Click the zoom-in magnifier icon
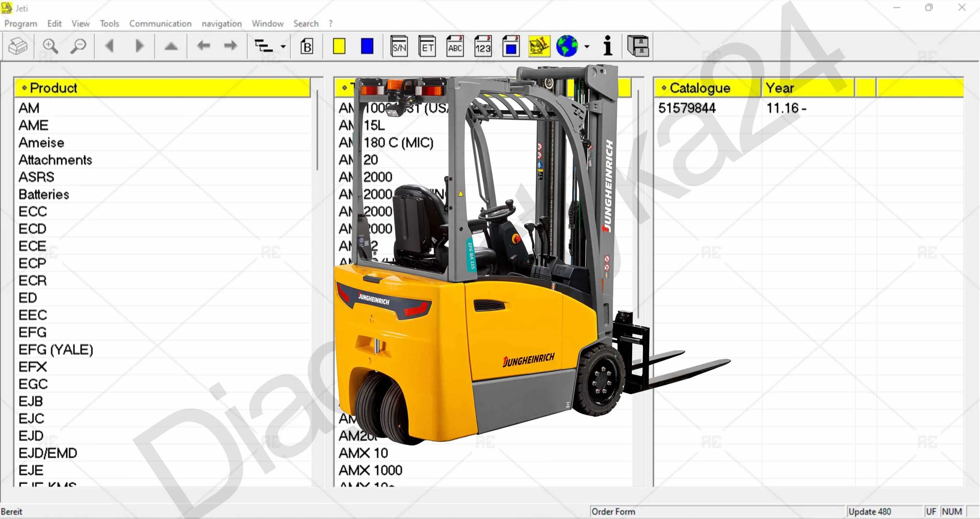 pos(51,45)
